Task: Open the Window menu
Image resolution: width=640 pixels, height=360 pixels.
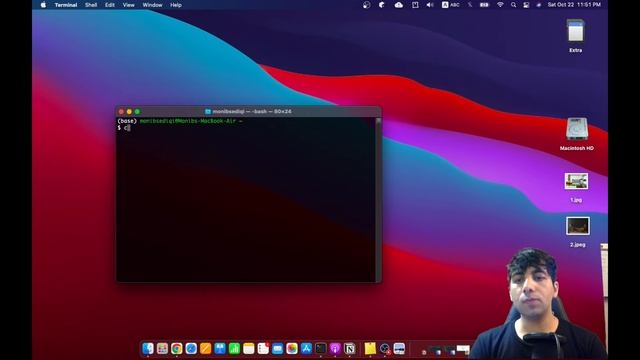Action: (152, 5)
